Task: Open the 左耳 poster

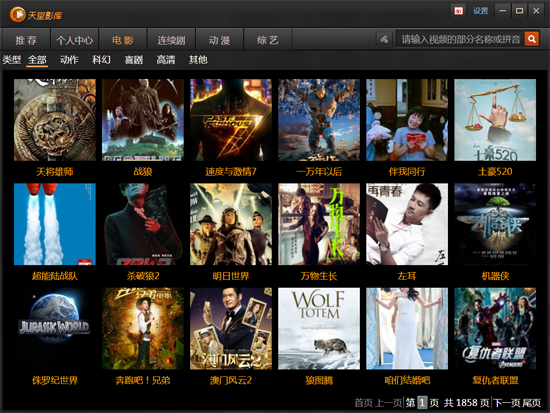Action: click(407, 224)
